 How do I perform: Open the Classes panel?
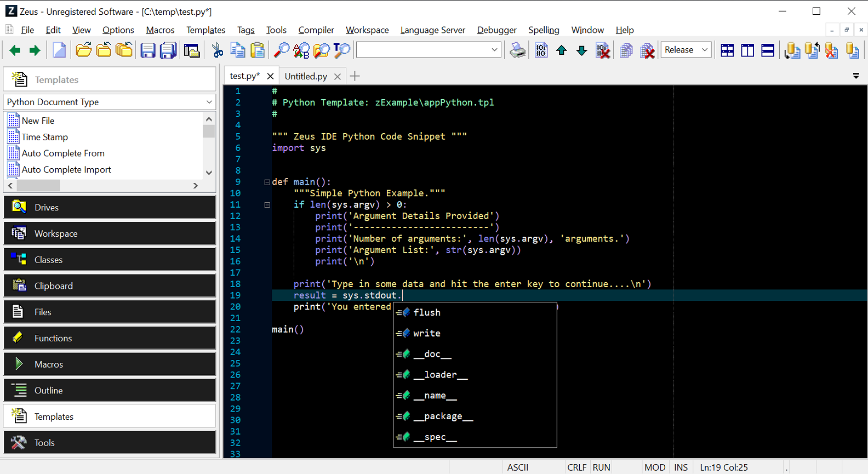pyautogui.click(x=110, y=260)
